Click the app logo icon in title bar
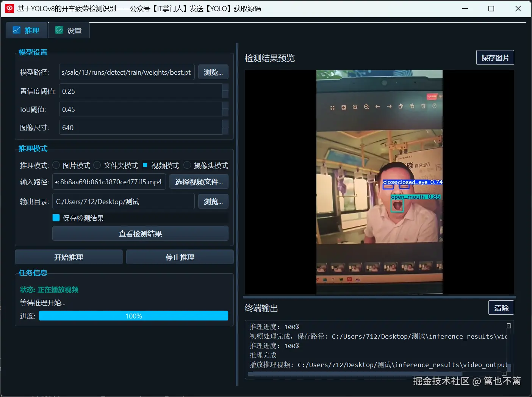 click(x=9, y=8)
